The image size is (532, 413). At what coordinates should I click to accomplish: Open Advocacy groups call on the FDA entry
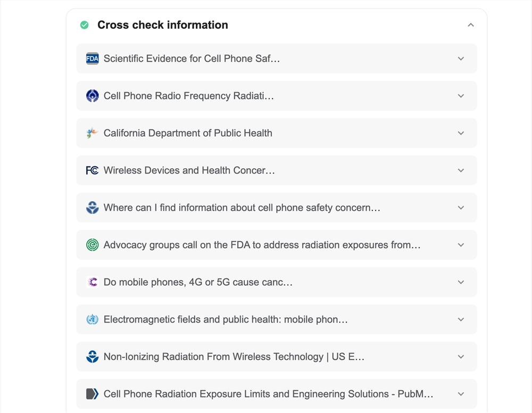click(277, 245)
